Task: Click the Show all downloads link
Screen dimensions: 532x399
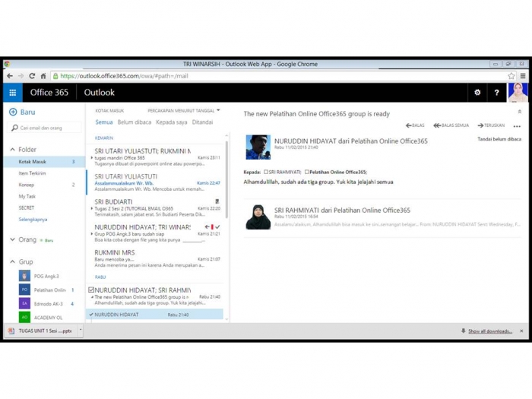Action: pyautogui.click(x=490, y=331)
